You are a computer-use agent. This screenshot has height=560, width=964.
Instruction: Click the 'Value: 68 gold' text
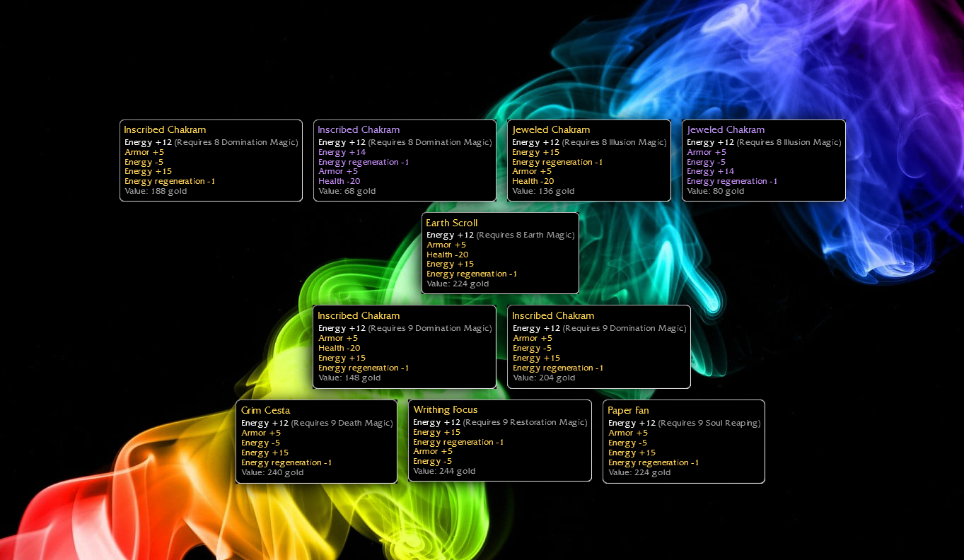[x=347, y=191]
